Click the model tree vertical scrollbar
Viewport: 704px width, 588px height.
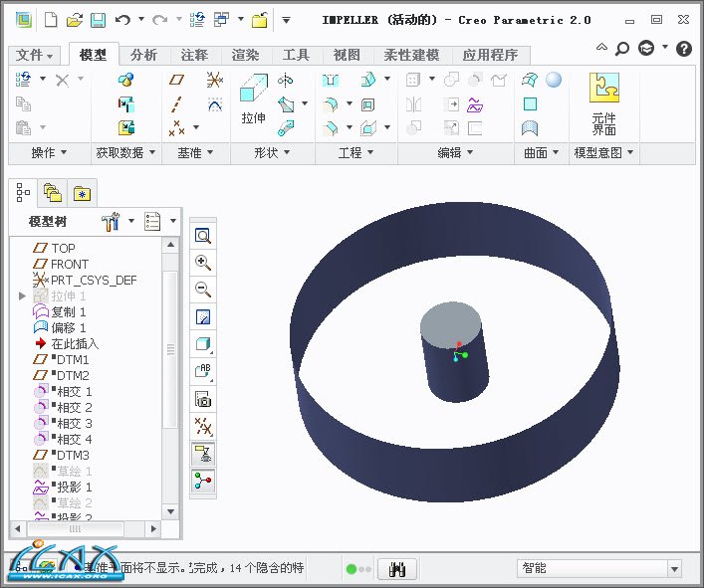click(170, 348)
